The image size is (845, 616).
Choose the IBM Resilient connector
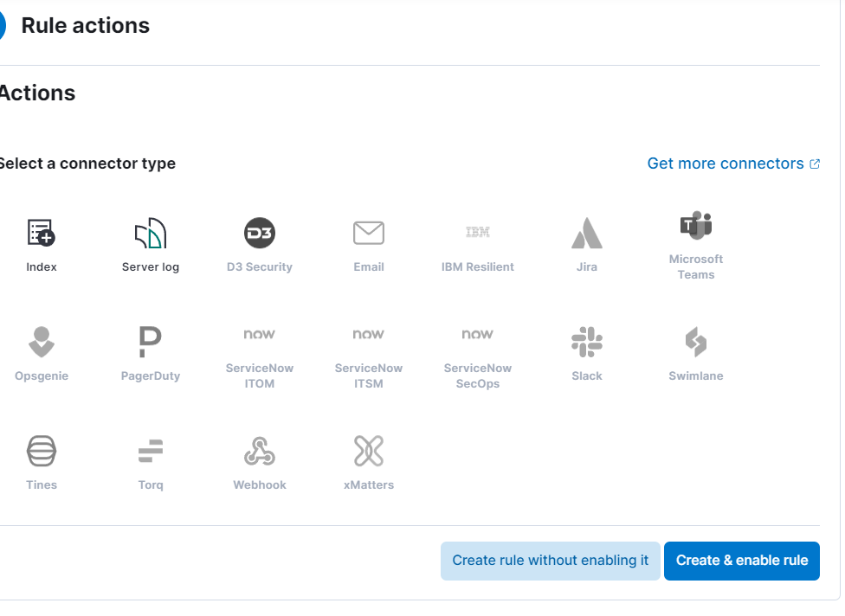(x=477, y=245)
